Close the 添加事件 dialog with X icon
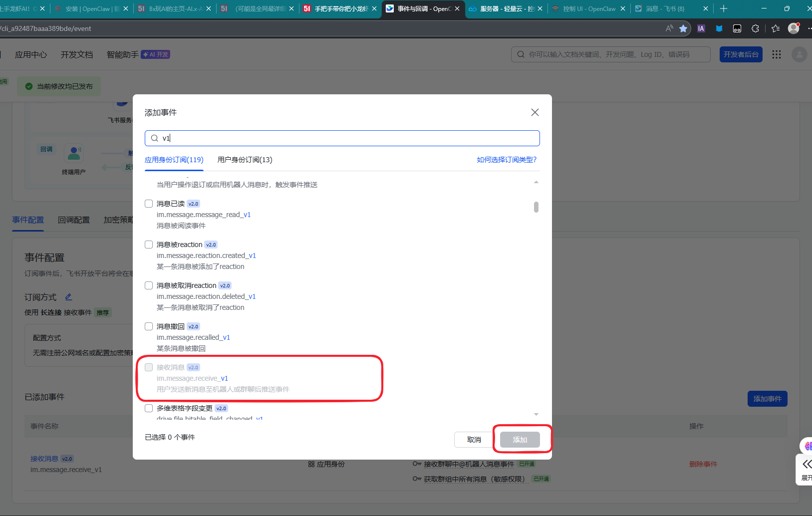 point(535,112)
